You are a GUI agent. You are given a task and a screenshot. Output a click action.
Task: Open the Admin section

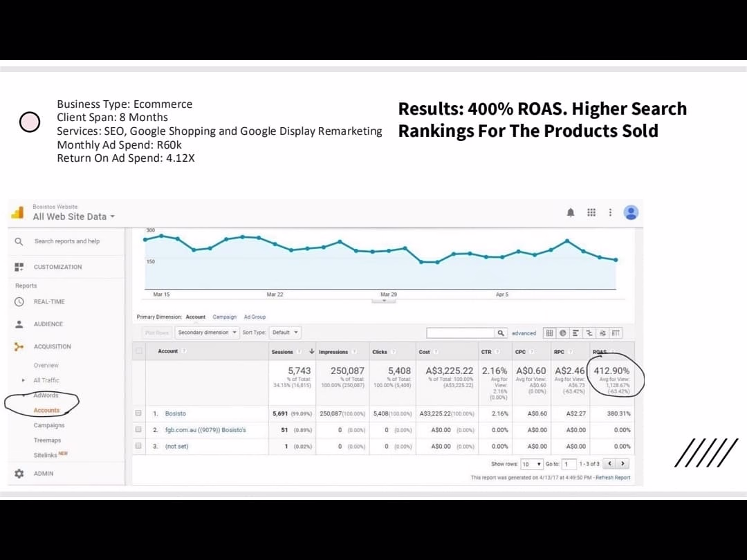point(44,474)
